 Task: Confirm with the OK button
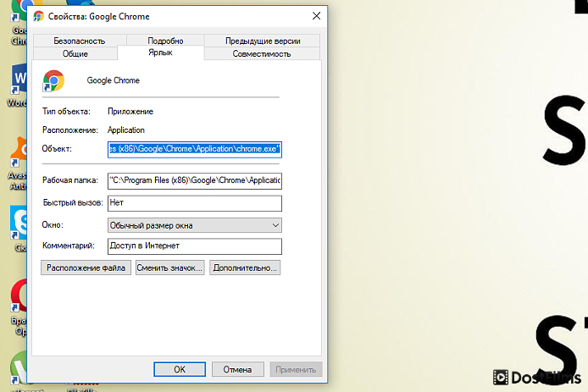pyautogui.click(x=180, y=369)
